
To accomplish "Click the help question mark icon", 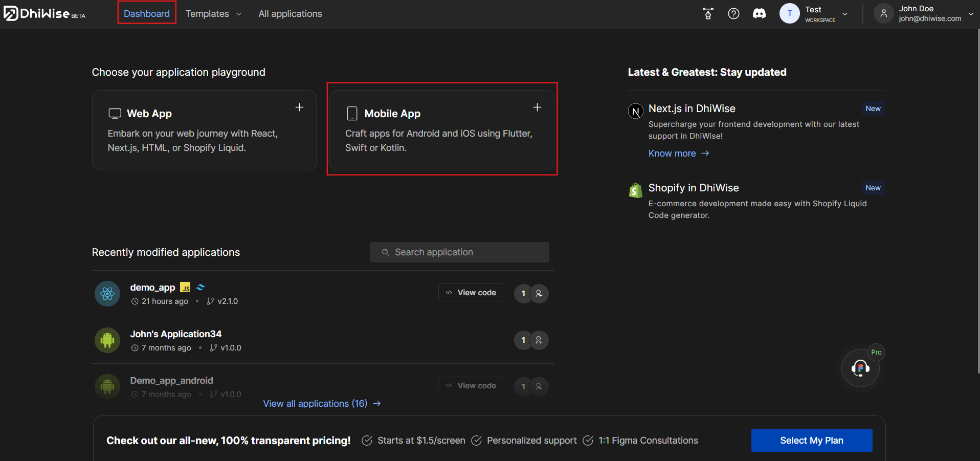I will click(x=734, y=13).
